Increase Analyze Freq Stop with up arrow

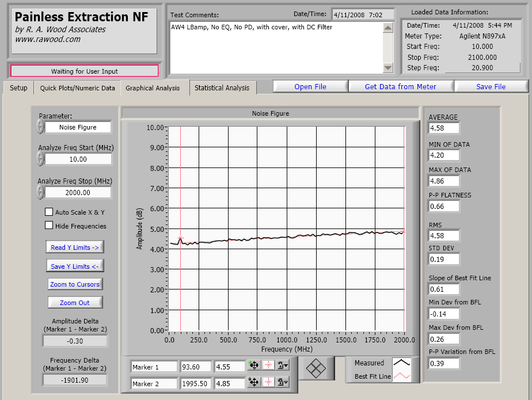(x=40, y=189)
